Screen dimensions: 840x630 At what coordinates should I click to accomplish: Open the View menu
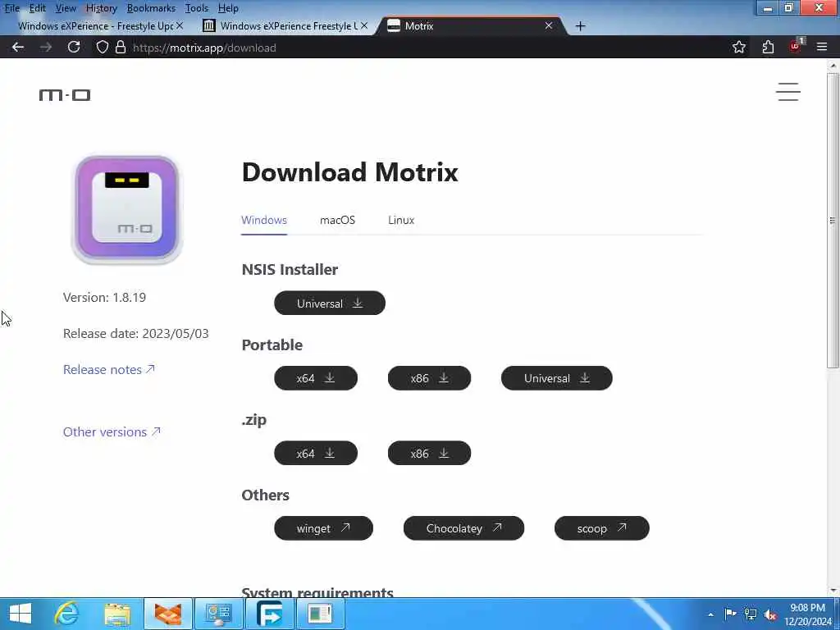pos(66,8)
